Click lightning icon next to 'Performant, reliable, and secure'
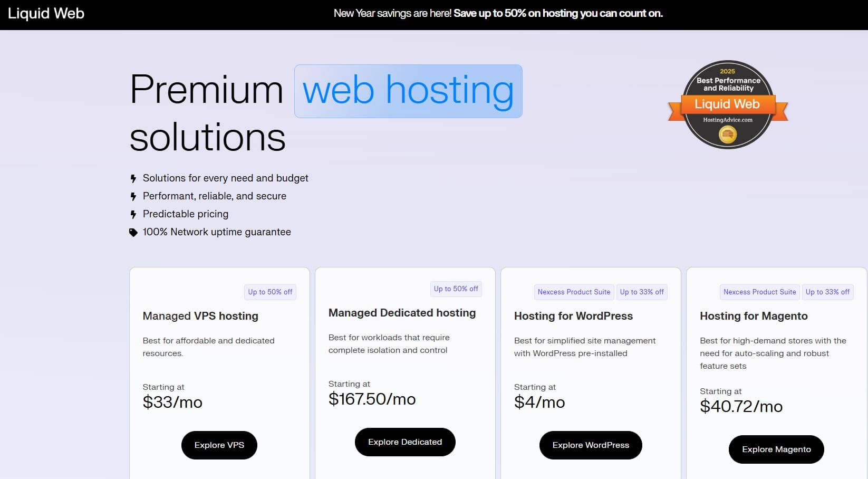Image resolution: width=868 pixels, height=479 pixels. (x=133, y=197)
